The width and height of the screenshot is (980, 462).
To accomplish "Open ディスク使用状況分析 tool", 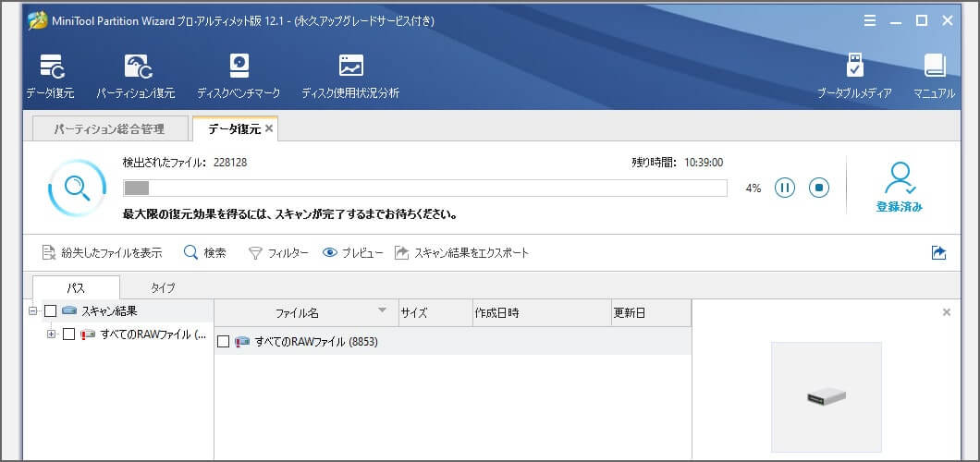I will click(x=350, y=77).
